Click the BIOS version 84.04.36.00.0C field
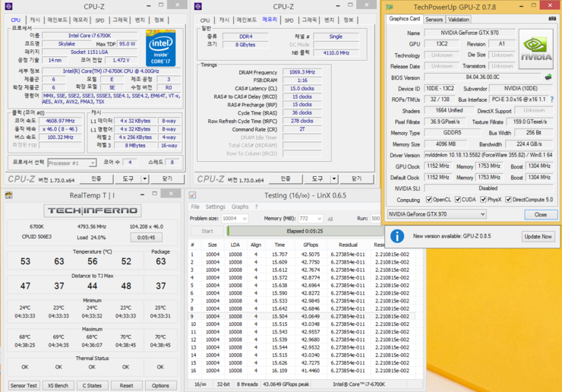Image resolution: width=562 pixels, height=392 pixels. (x=482, y=77)
